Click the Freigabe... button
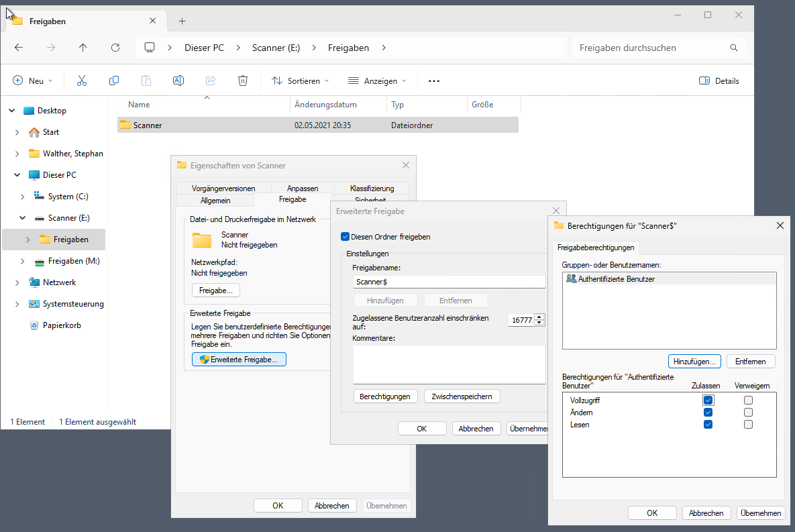This screenshot has width=795, height=532. (x=216, y=290)
